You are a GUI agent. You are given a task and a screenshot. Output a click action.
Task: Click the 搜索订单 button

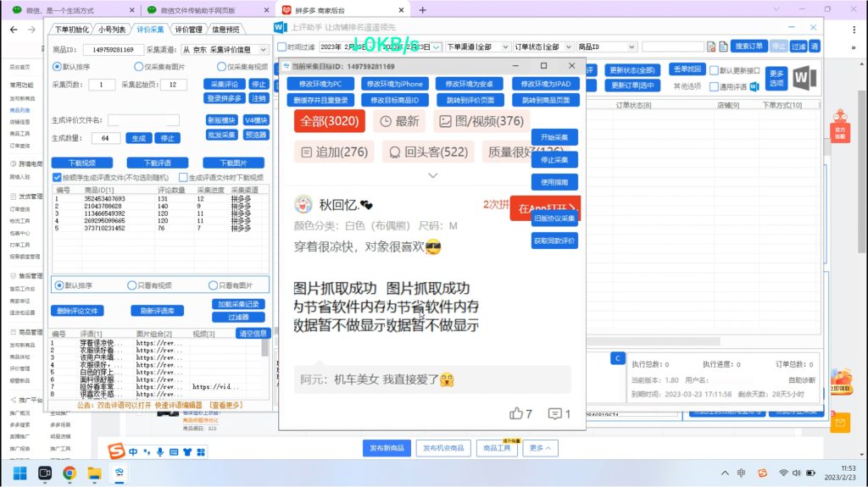point(748,46)
